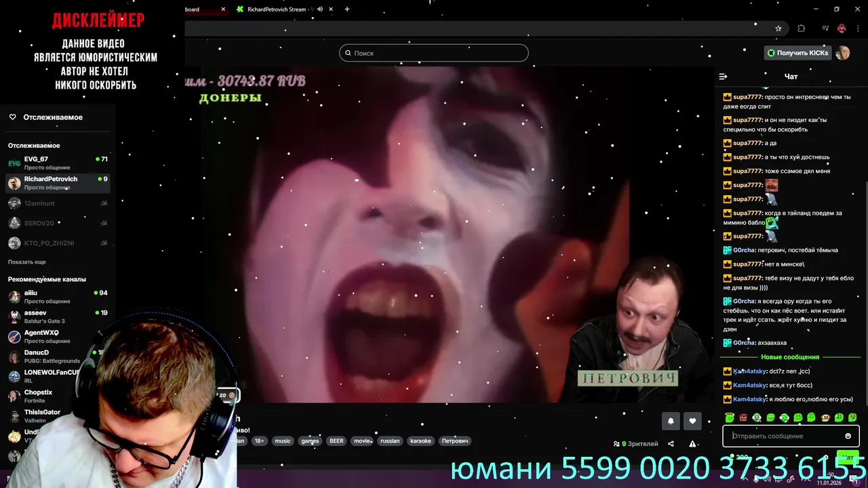Screen dimensions: 868x488
Task: Collapse the chat panel with the arrow icon
Action: (x=723, y=77)
